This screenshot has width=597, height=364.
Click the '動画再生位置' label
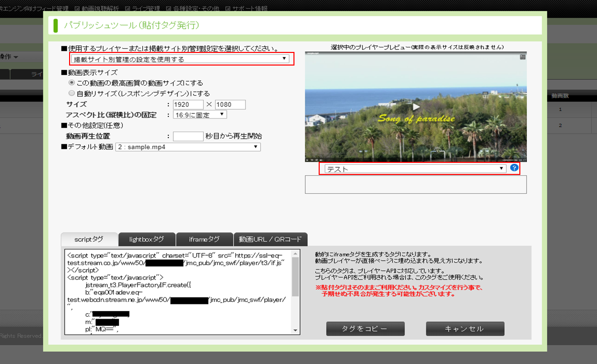point(88,136)
